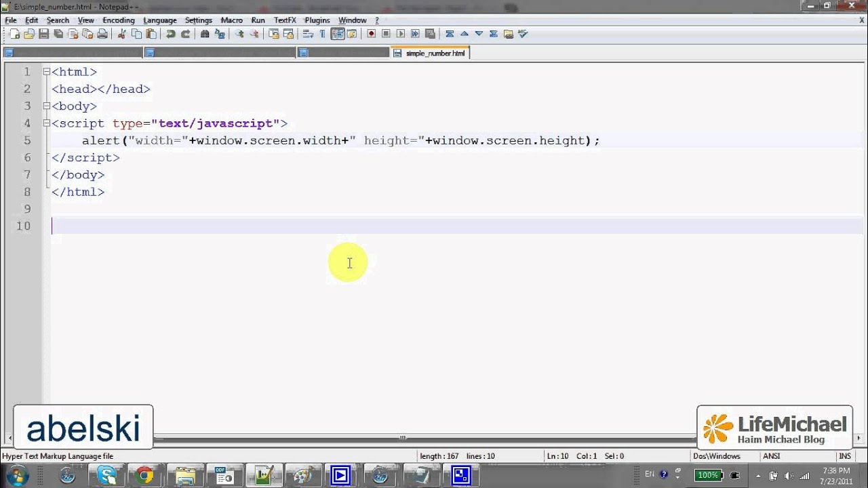Collapse the script fold marker on line 4
The image size is (868, 488).
pos(46,123)
